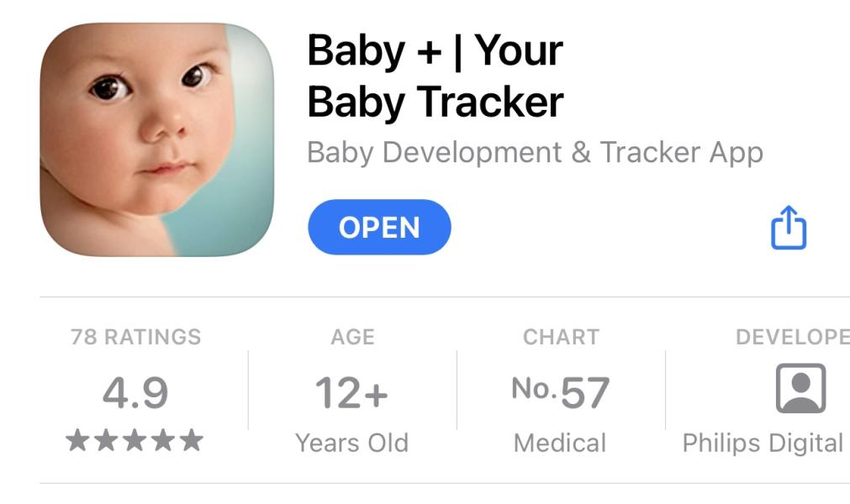Tap the 4.9 rating score
The width and height of the screenshot is (850, 504).
tap(135, 393)
